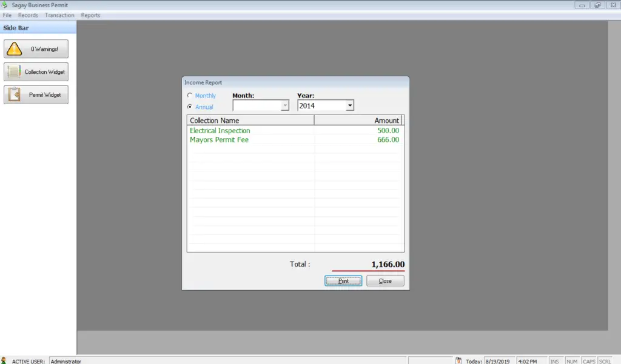The image size is (621, 364).
Task: Click the active user status icon
Action: click(x=5, y=360)
